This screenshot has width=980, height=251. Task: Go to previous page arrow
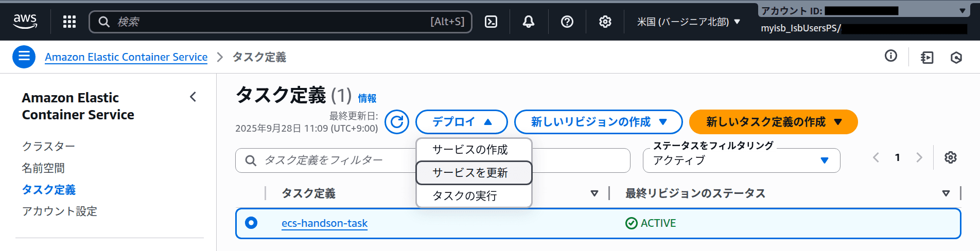pyautogui.click(x=876, y=157)
